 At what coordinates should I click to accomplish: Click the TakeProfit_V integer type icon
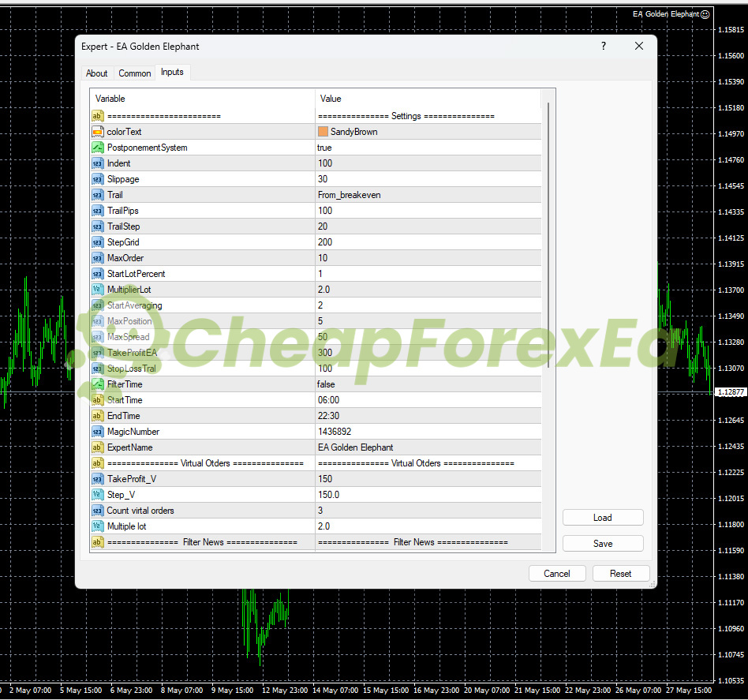[97, 478]
